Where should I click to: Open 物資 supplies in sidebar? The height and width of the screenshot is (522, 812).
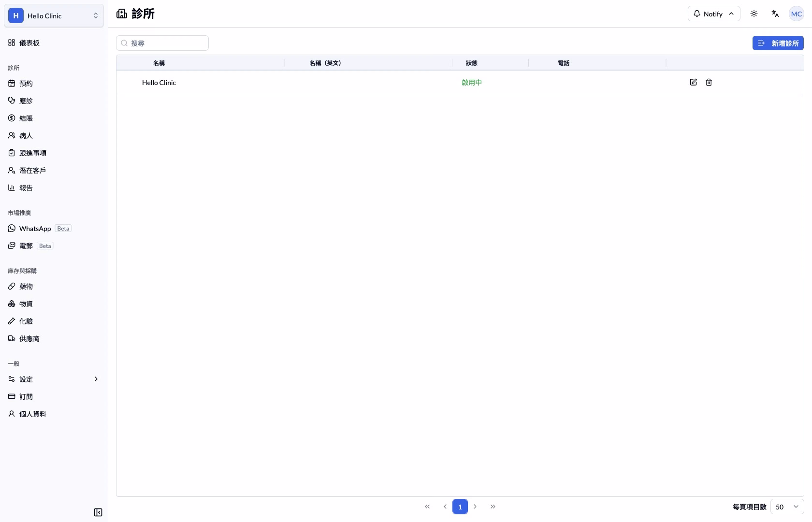54,304
